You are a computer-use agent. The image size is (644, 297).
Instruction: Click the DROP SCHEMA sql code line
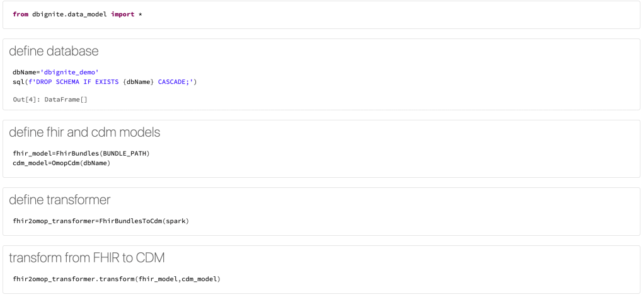(105, 82)
